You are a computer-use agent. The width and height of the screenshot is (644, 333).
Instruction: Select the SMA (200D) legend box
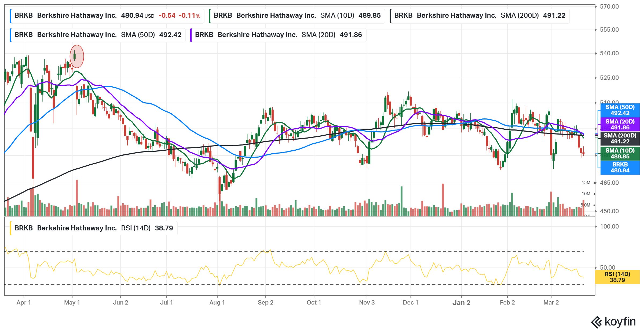point(479,16)
